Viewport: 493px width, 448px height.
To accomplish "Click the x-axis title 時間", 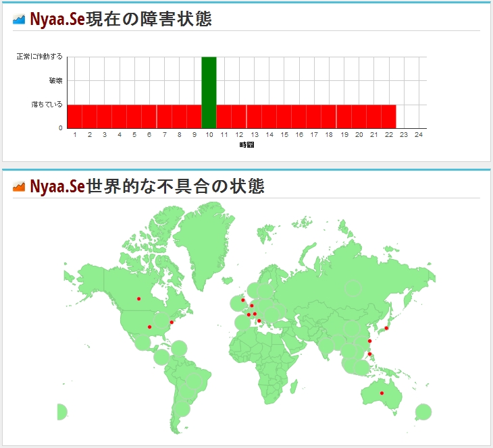I will [x=246, y=145].
